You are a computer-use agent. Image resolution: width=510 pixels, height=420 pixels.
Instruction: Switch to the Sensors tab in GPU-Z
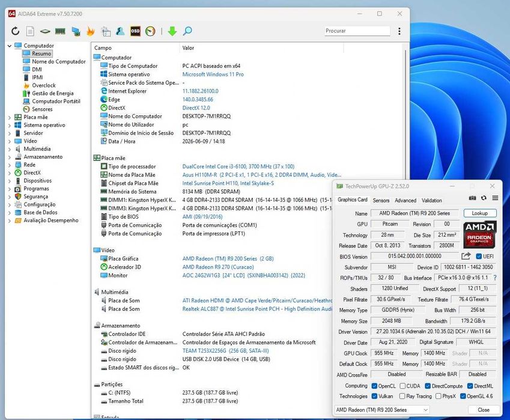[x=381, y=201]
